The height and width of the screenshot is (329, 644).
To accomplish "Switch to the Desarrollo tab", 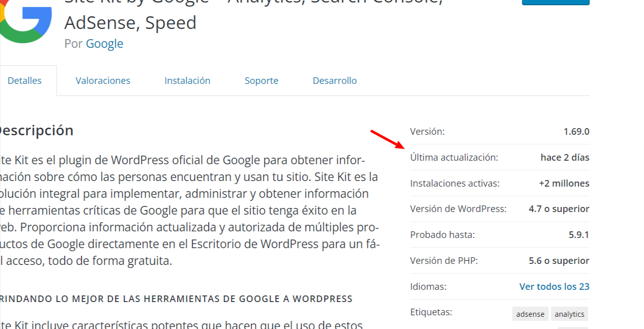I will pos(335,80).
